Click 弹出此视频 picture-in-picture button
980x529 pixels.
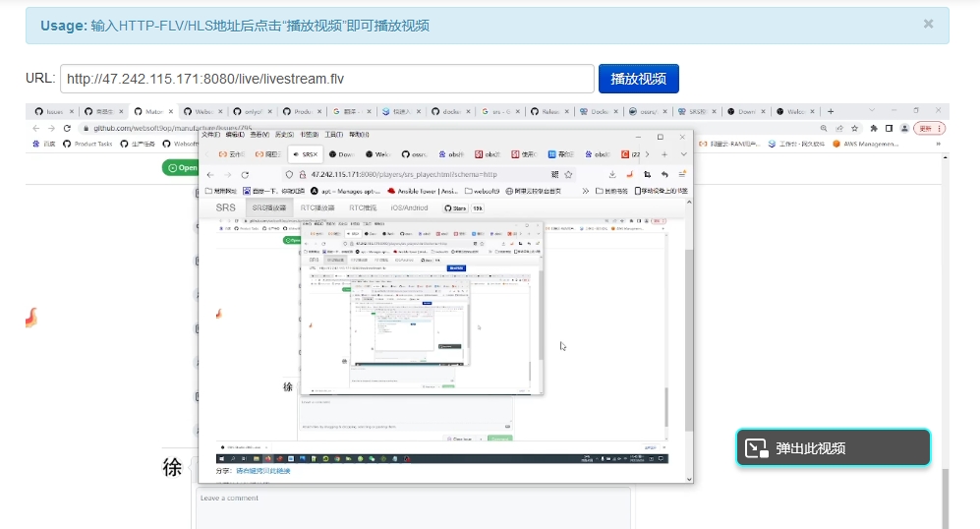coord(833,447)
